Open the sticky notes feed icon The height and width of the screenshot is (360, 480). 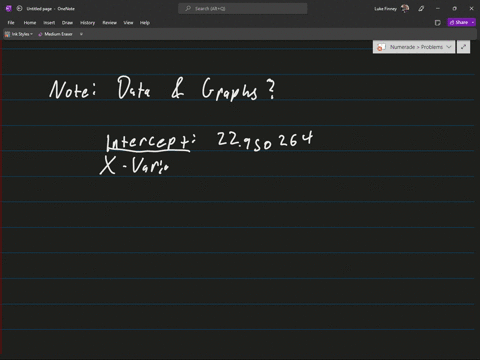[438, 22]
